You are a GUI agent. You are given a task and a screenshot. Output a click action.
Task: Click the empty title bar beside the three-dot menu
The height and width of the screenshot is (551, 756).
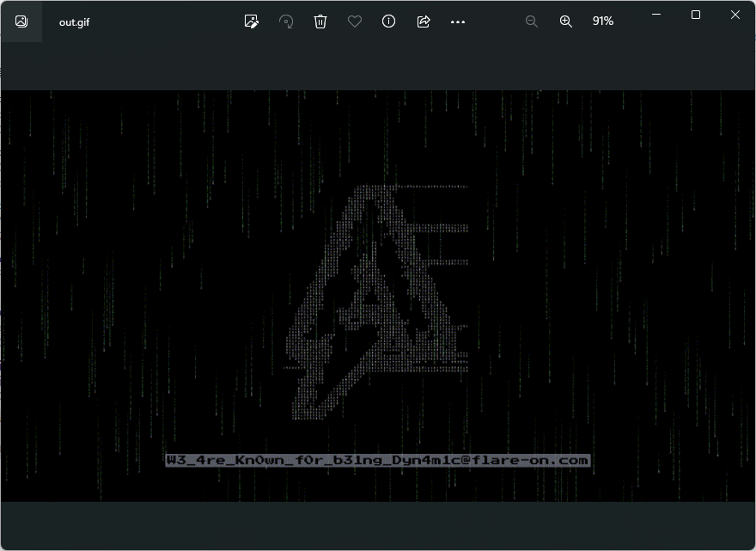tap(497, 21)
